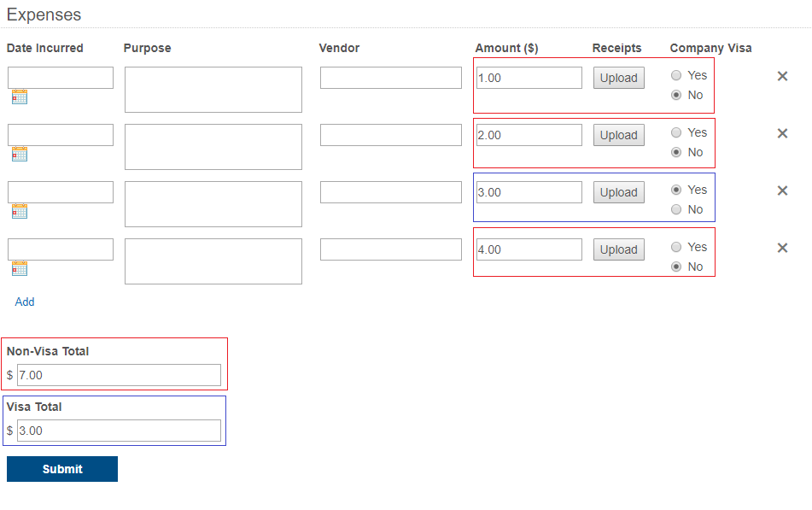The width and height of the screenshot is (812, 510).
Task: Add a new expense row
Action: 25,302
